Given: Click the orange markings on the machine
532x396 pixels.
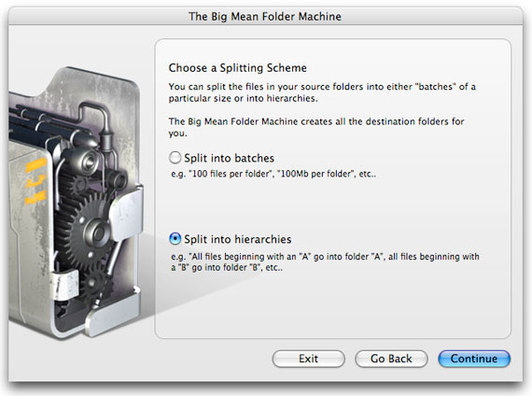Looking at the screenshot, I should click(x=35, y=182).
